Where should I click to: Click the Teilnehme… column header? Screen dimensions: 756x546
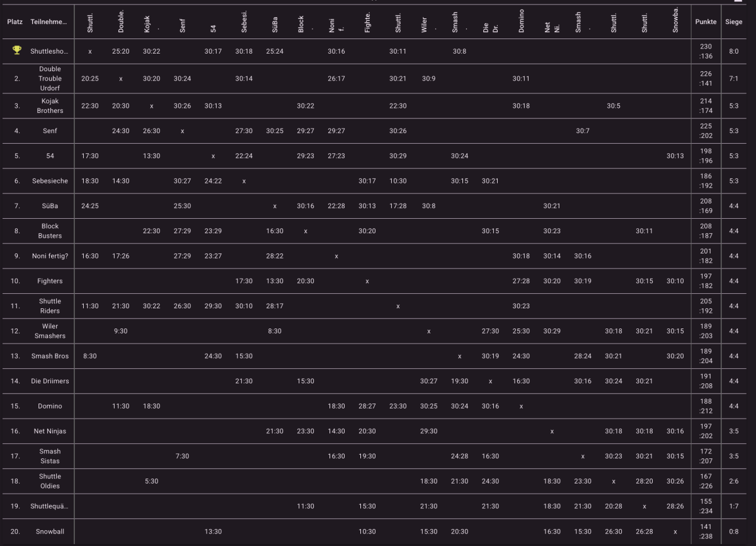coord(49,22)
